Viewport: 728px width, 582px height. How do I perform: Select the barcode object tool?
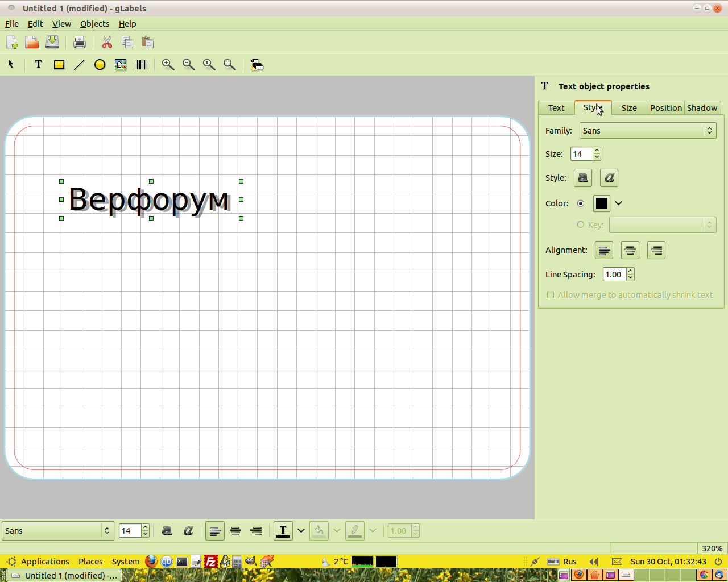tap(141, 65)
